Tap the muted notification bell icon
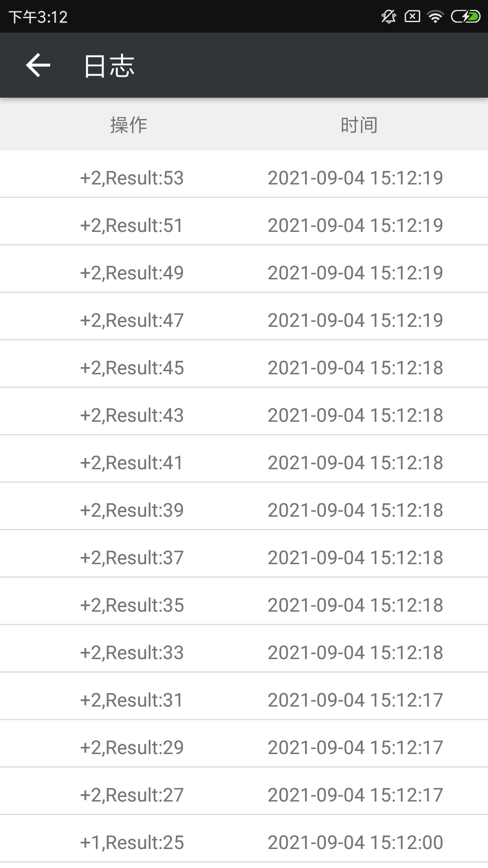488x868 pixels. 389,17
